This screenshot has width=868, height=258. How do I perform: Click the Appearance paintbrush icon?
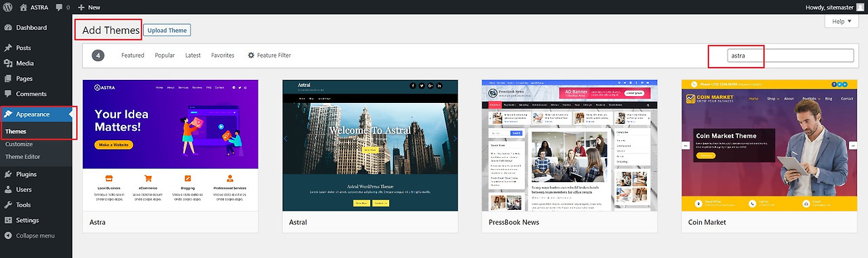pos(8,114)
